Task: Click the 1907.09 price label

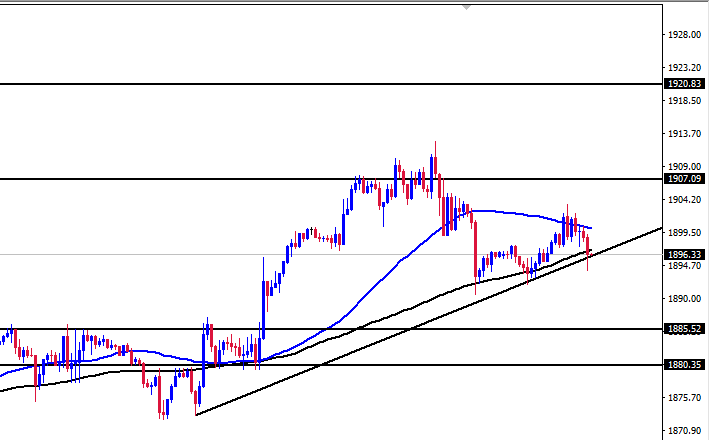Action: tap(684, 179)
